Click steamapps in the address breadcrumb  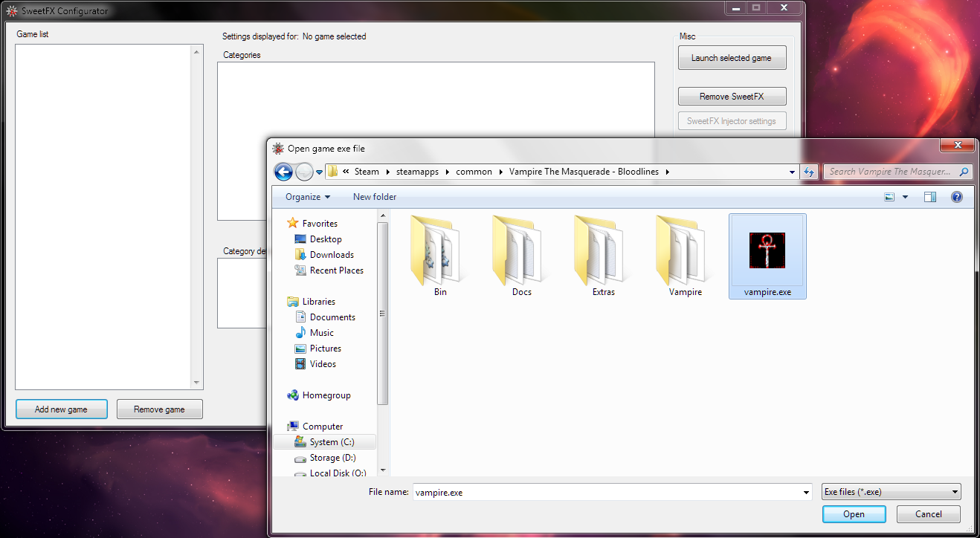coord(417,172)
